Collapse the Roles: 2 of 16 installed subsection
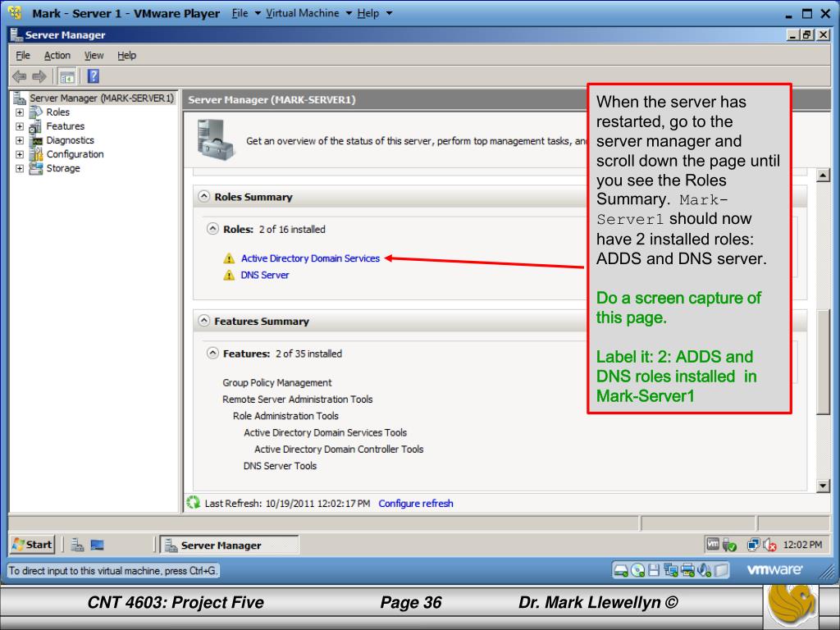Viewport: 840px width, 630px height. coord(212,229)
